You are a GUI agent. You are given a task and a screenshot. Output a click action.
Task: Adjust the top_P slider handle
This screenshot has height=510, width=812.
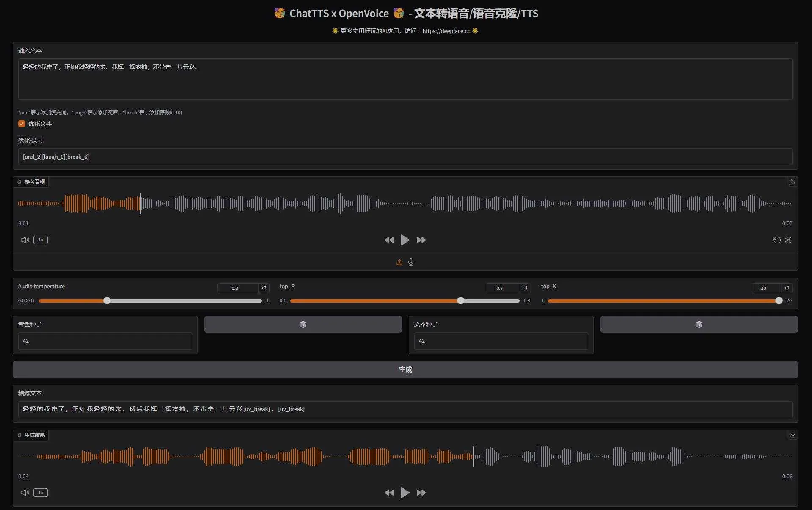pyautogui.click(x=461, y=300)
